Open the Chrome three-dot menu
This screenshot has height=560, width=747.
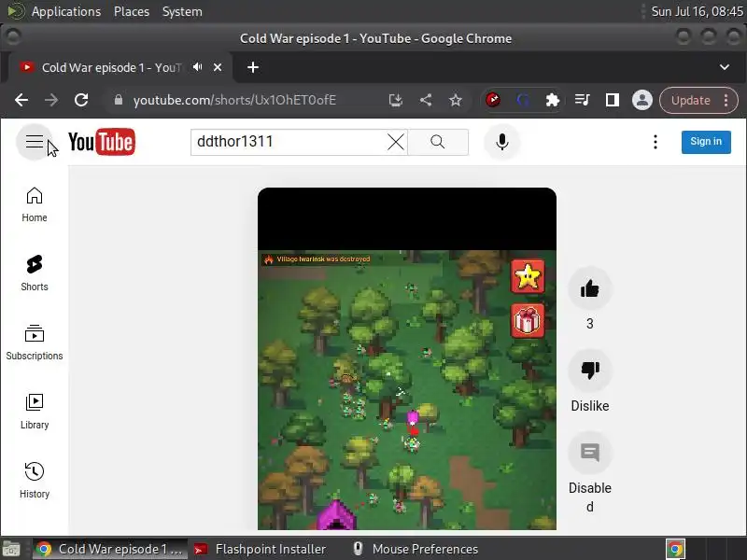(x=726, y=100)
